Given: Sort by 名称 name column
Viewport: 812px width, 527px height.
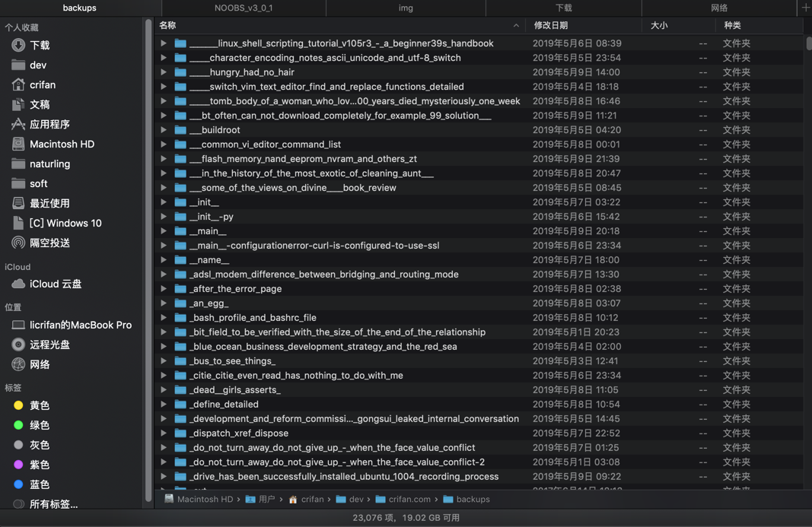Looking at the screenshot, I should (339, 25).
